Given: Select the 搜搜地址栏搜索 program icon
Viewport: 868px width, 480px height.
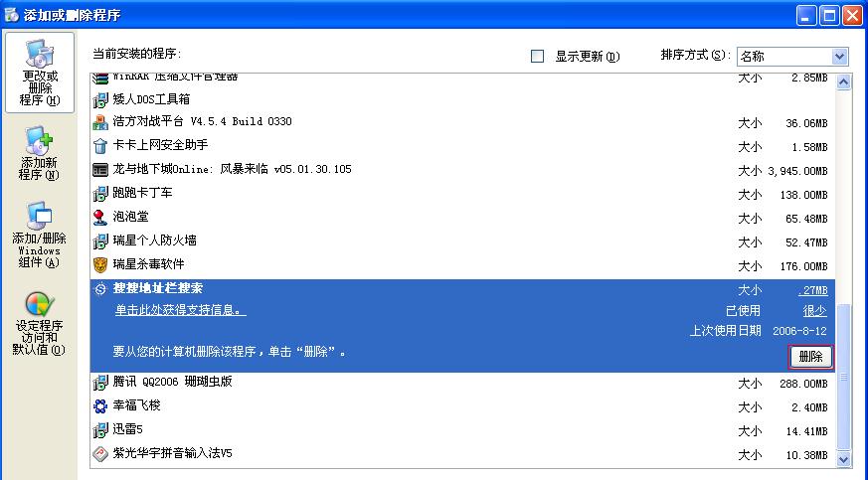Looking at the screenshot, I should point(100,288).
